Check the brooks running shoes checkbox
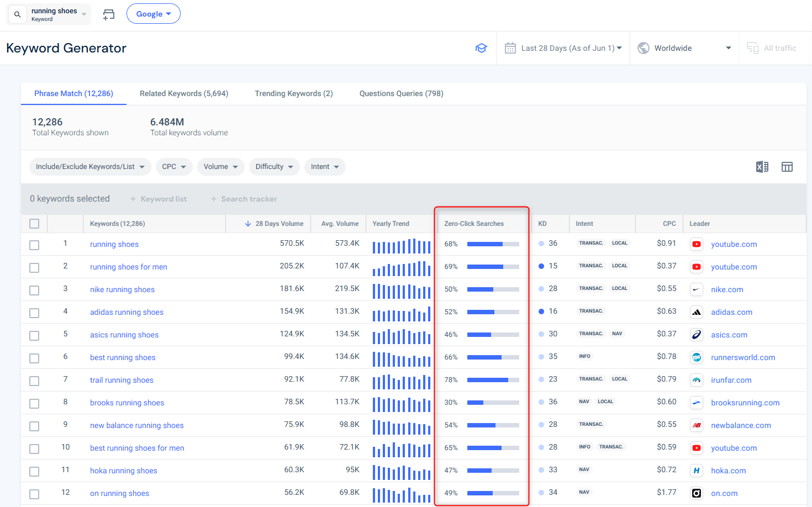The width and height of the screenshot is (812, 507). click(x=34, y=403)
